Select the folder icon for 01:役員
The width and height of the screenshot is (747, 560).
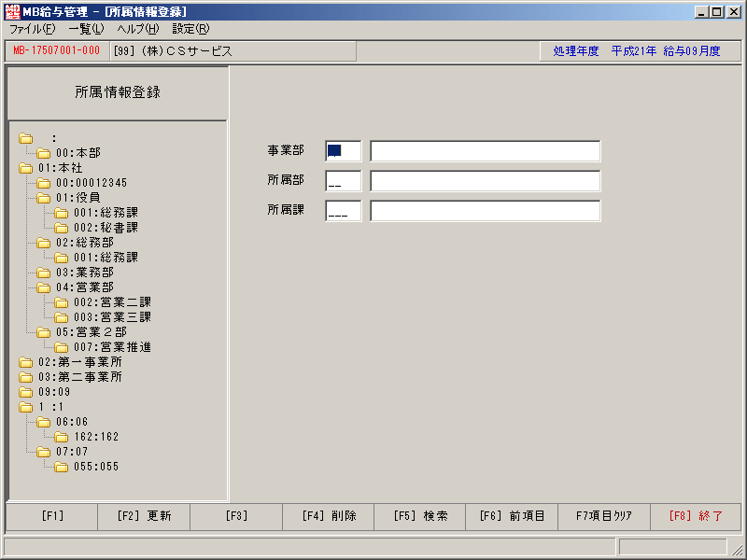[x=43, y=198]
